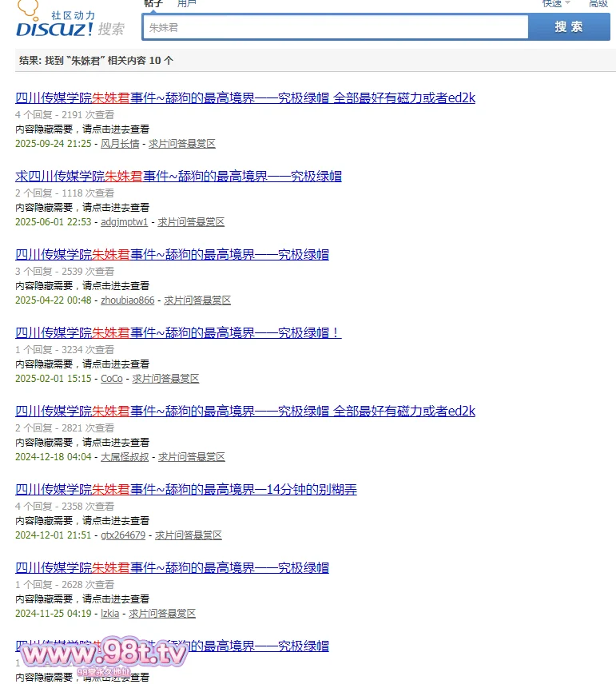Open the result title ending with exclamation mark
The image size is (616, 684).
click(x=178, y=333)
